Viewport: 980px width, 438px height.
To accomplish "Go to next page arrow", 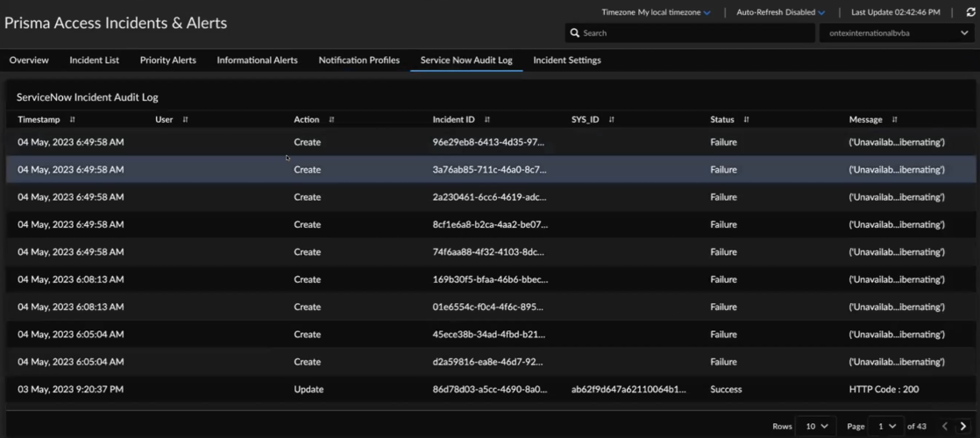I will point(963,427).
